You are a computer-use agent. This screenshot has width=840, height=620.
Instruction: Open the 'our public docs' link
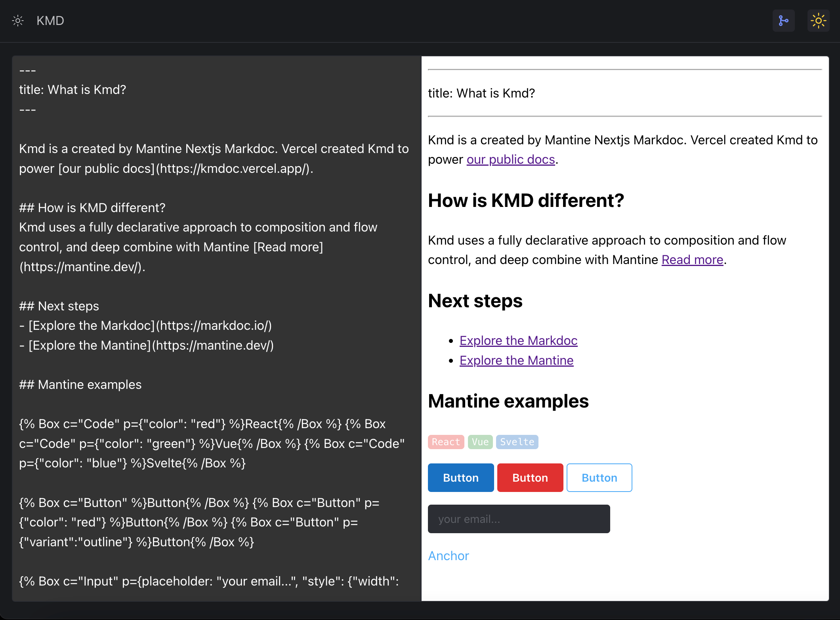(510, 159)
